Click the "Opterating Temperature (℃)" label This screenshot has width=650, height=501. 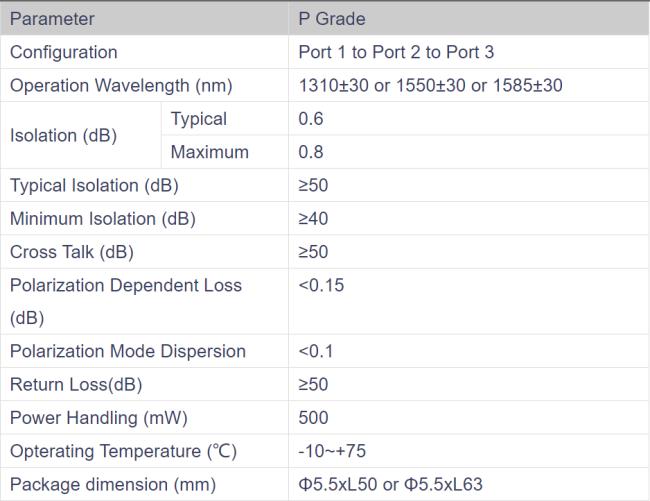(x=123, y=451)
